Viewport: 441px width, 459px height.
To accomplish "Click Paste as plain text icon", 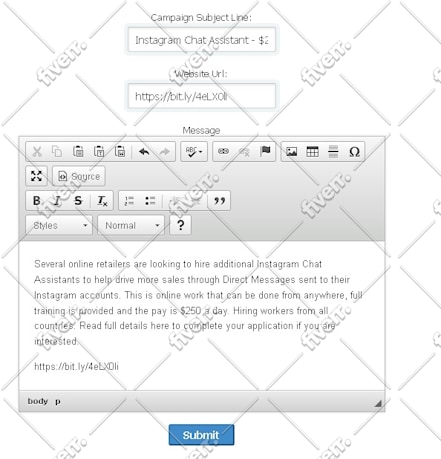I will coord(99,152).
